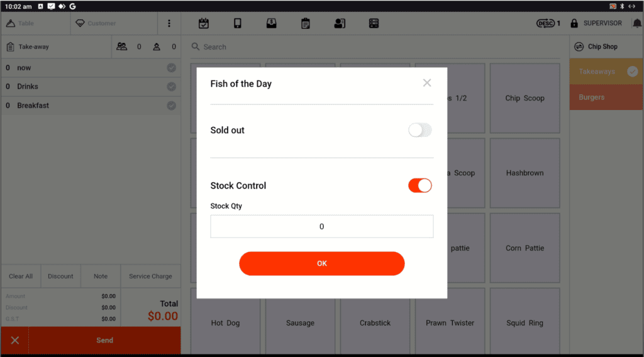The height and width of the screenshot is (357, 644).
Task: Turn off the Stock Control switch
Action: 419,185
